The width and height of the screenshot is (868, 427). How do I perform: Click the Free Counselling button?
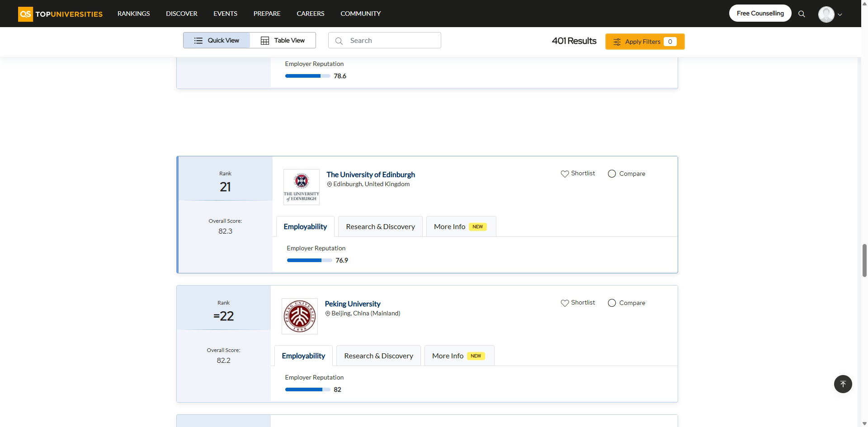pyautogui.click(x=760, y=14)
